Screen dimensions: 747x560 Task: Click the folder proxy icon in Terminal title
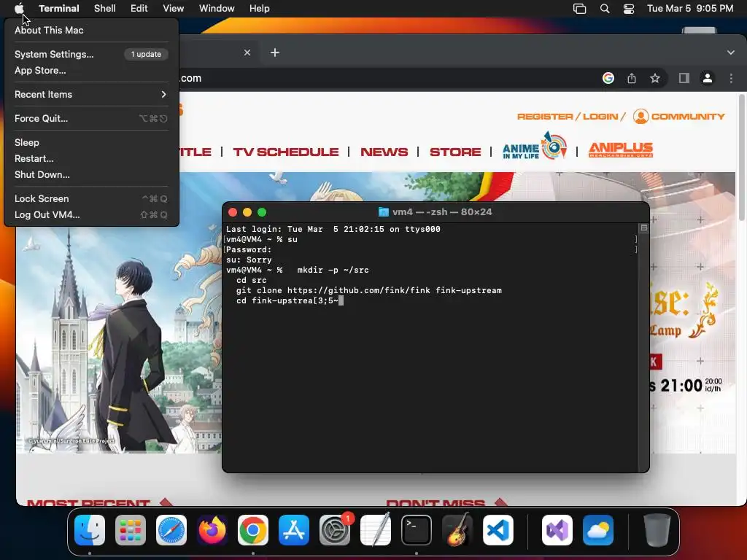pyautogui.click(x=383, y=212)
